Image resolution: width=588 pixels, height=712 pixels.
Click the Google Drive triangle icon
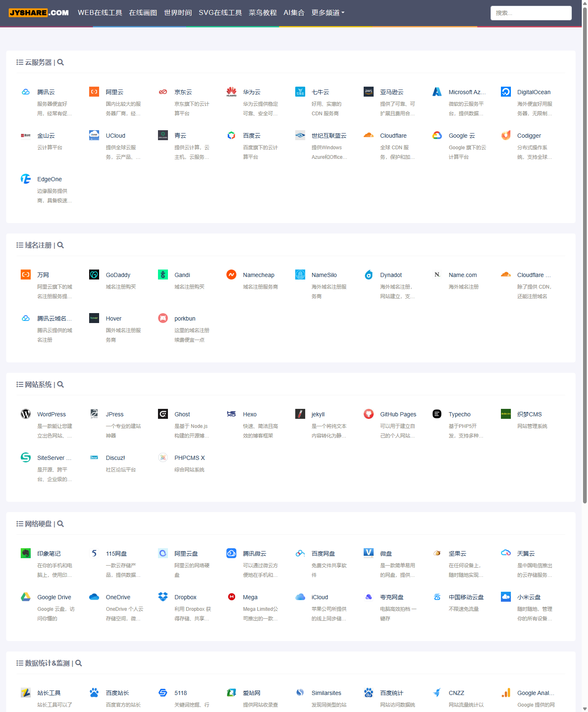26,597
